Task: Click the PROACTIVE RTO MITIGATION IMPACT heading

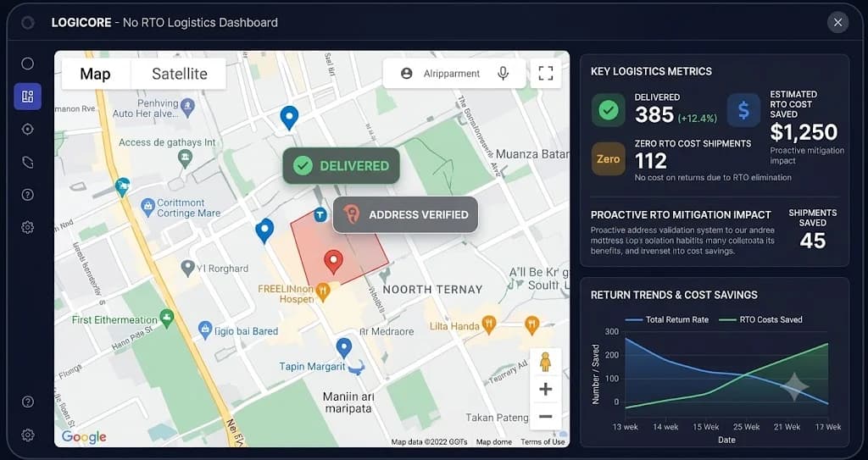Action: [681, 215]
